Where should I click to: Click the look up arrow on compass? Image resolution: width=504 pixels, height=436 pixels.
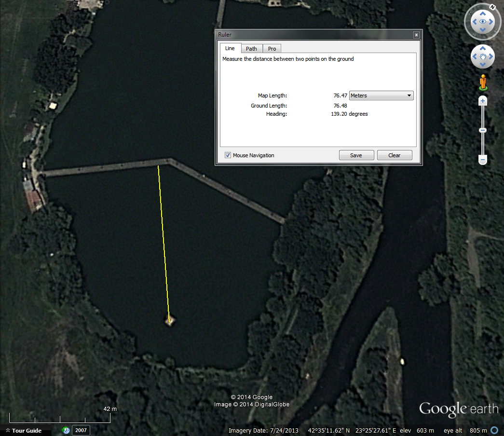(x=482, y=14)
